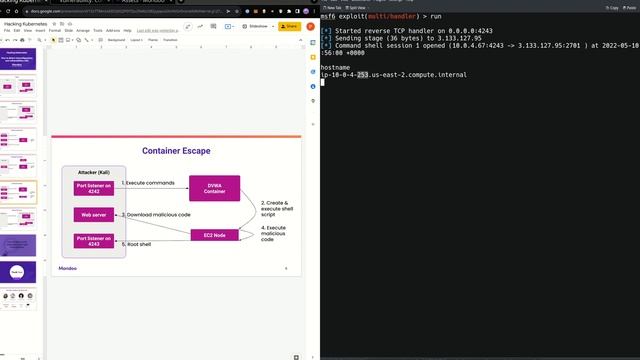Choose the Text box tool
640x360 pixels.
61,40
